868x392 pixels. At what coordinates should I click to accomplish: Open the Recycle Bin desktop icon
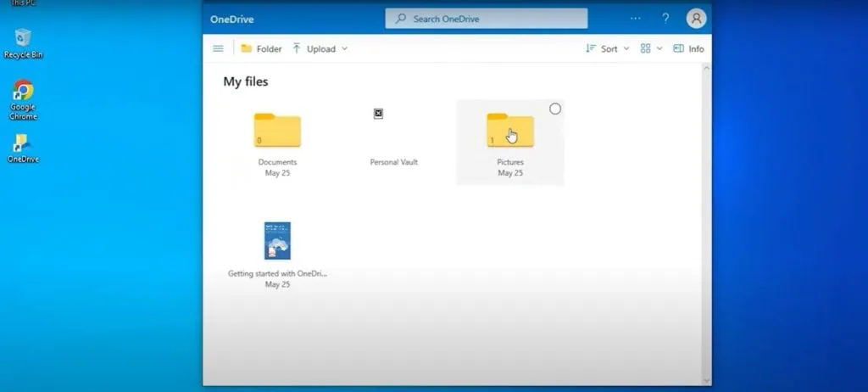(x=23, y=37)
